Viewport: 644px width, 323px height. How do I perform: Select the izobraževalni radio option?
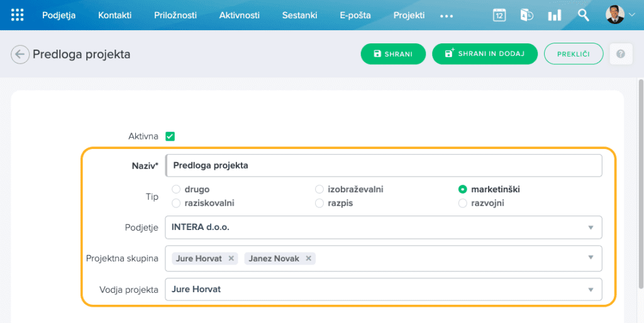pos(319,189)
